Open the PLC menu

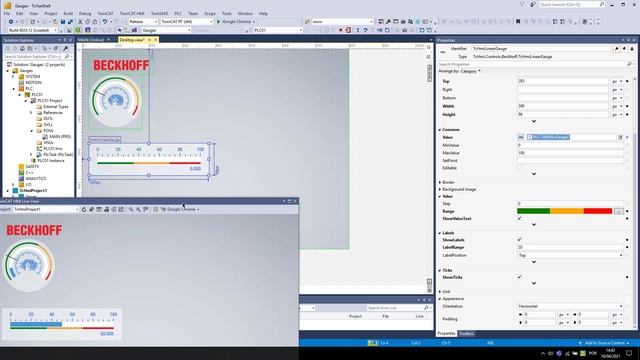pos(178,13)
